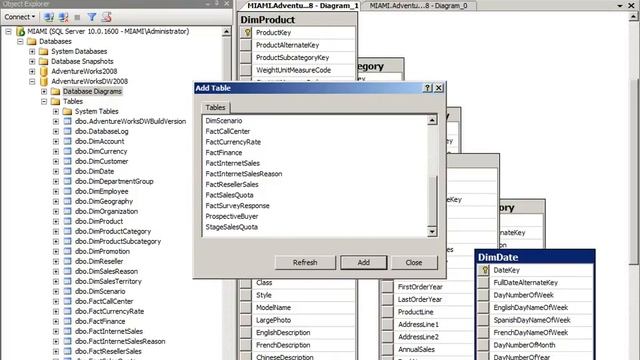Open the Connect dropdown in Object Explorer
The width and height of the screenshot is (640, 360).
20,17
